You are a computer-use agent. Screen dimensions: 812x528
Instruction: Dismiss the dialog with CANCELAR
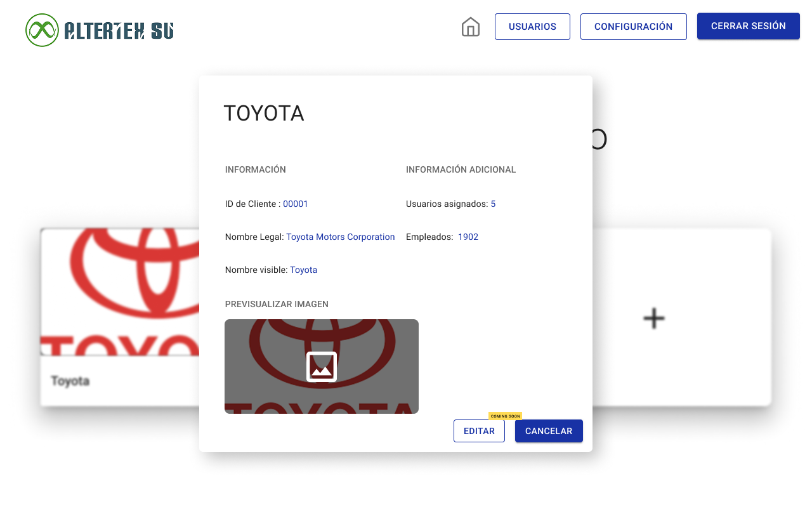[x=549, y=431]
